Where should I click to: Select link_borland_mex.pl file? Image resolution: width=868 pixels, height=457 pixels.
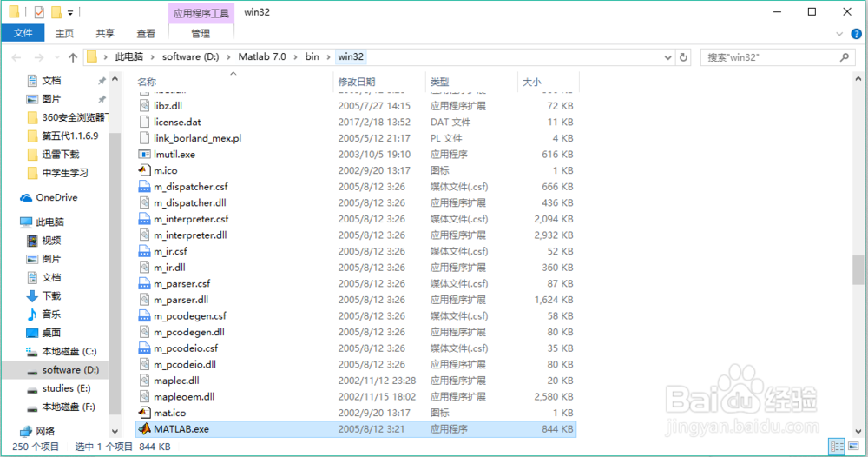(356, 138)
